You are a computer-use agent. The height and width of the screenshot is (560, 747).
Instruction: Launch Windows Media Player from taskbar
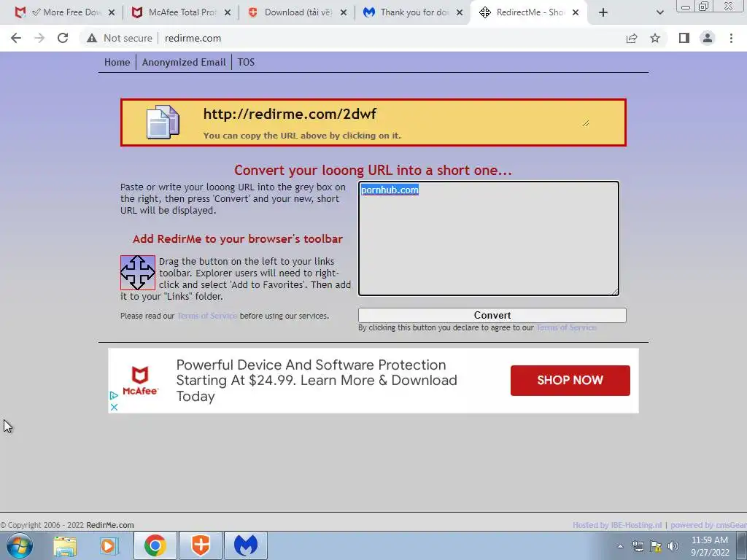108,545
